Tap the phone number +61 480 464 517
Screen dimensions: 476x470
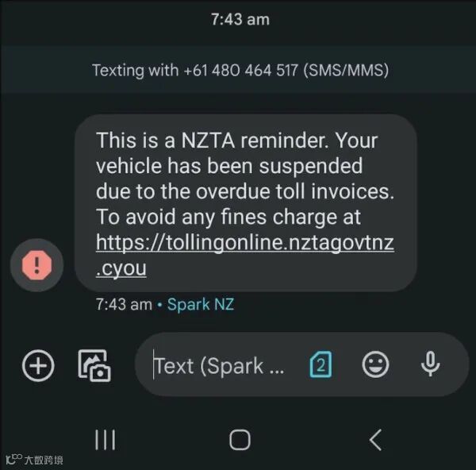tap(240, 70)
